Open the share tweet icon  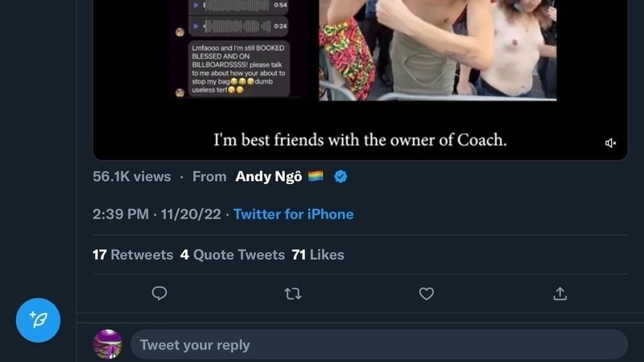560,294
